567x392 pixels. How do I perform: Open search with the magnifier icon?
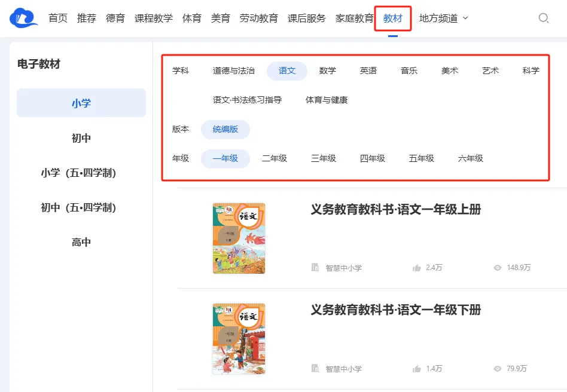point(543,18)
